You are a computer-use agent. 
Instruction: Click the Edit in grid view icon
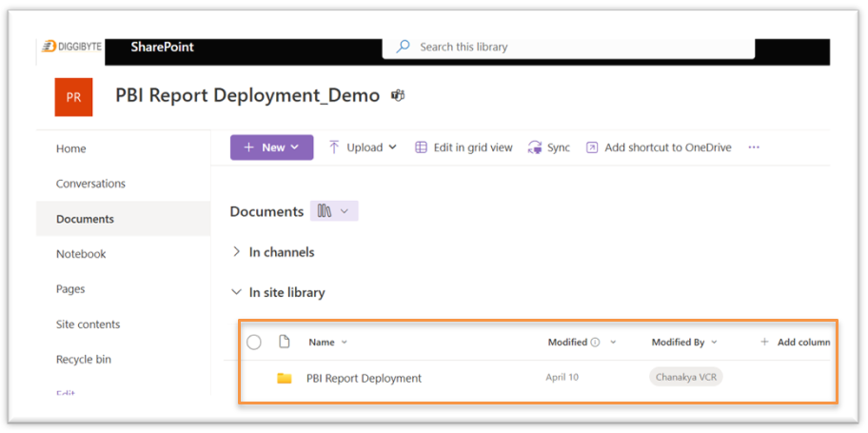(x=422, y=148)
